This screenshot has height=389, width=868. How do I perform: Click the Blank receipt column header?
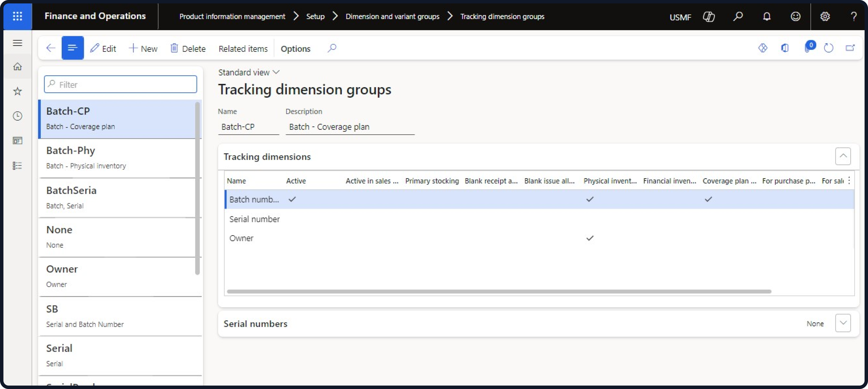tap(491, 181)
